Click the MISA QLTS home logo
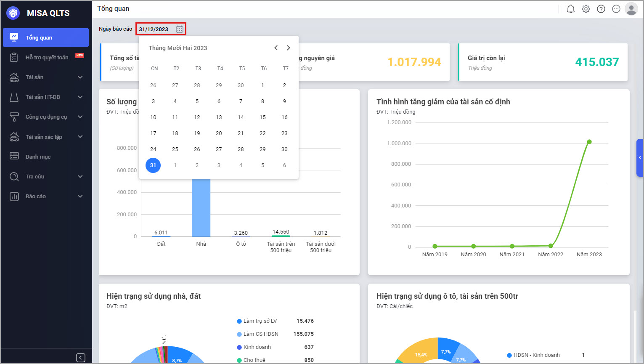 [x=13, y=13]
